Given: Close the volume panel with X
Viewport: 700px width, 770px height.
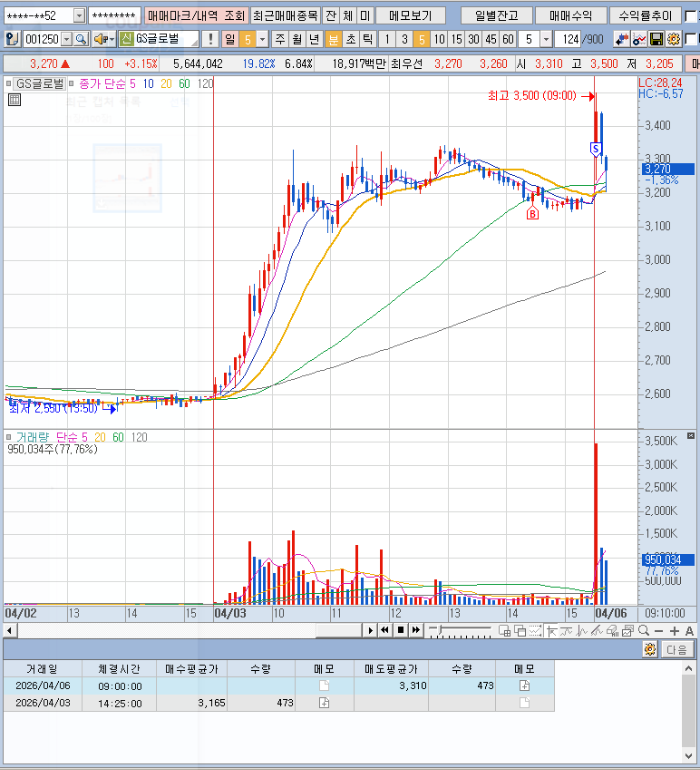Looking at the screenshot, I should 691,436.
